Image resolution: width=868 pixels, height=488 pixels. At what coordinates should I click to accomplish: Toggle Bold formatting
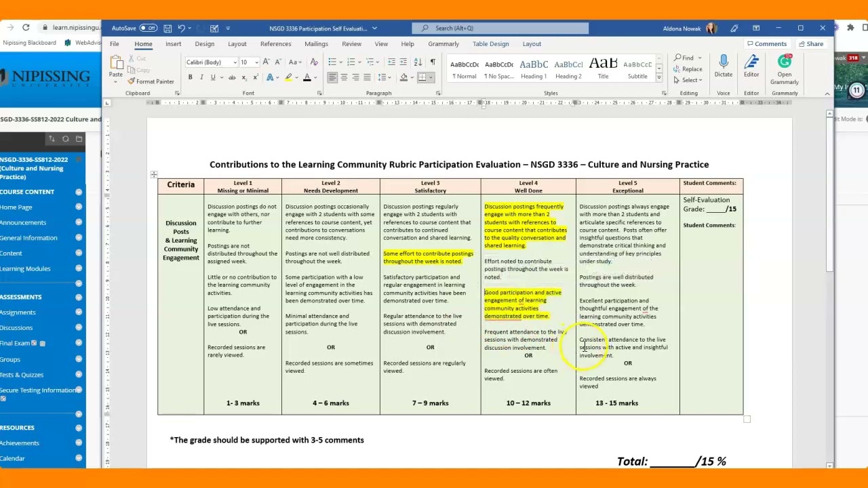tap(190, 77)
